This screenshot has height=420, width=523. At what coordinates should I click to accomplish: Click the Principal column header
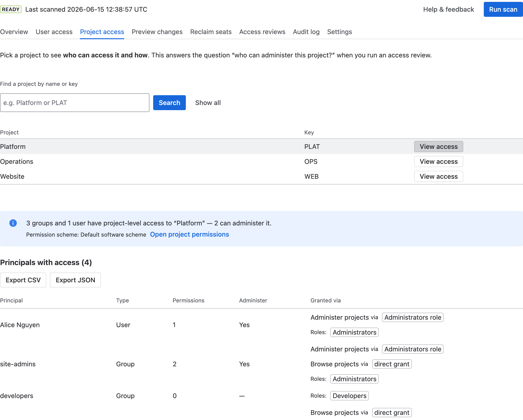tap(11, 301)
